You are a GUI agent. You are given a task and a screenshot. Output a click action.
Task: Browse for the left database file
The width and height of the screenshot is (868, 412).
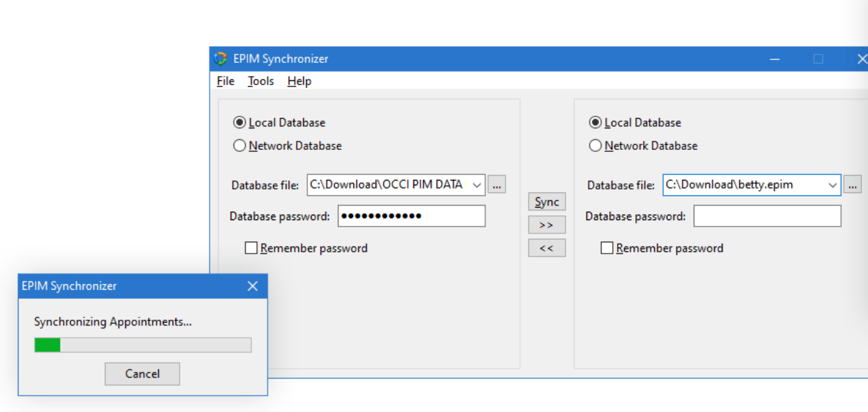tap(497, 185)
